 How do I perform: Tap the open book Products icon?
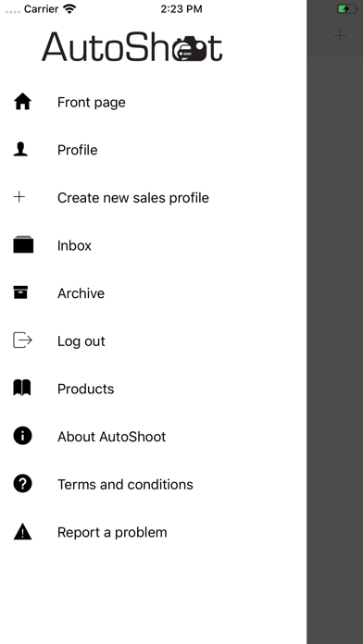point(22,388)
